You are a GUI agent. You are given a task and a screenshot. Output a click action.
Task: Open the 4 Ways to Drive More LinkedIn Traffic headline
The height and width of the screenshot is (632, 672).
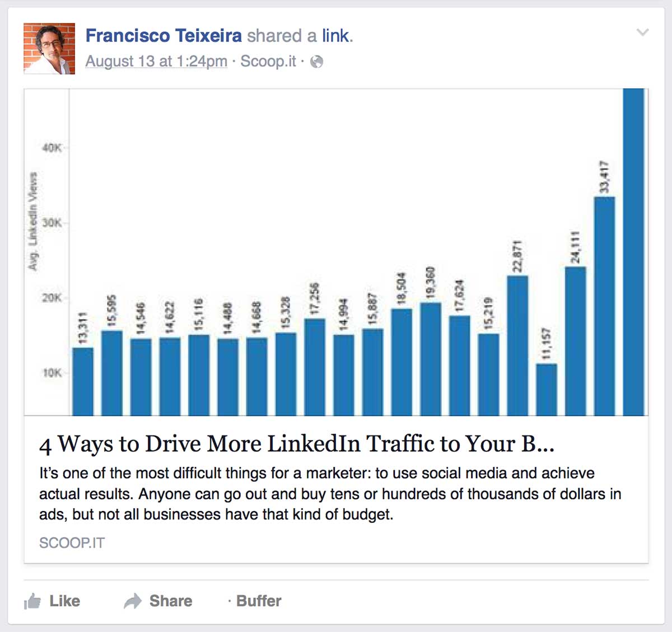pyautogui.click(x=297, y=444)
